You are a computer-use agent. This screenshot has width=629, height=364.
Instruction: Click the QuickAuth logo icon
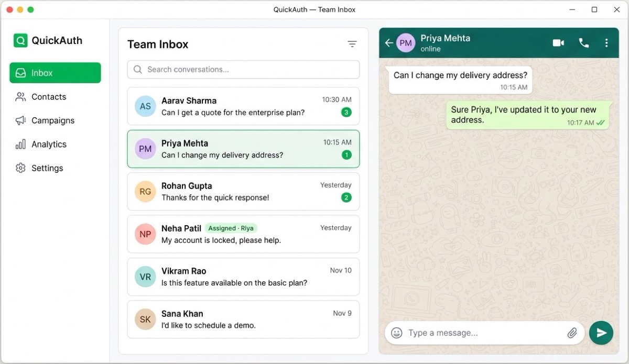pyautogui.click(x=20, y=40)
